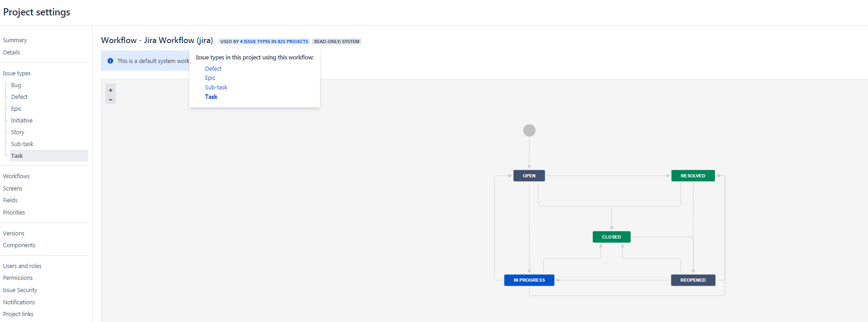Screen dimensions: 868x322
Task: Open Issue Security in the sidebar
Action: (x=20, y=290)
